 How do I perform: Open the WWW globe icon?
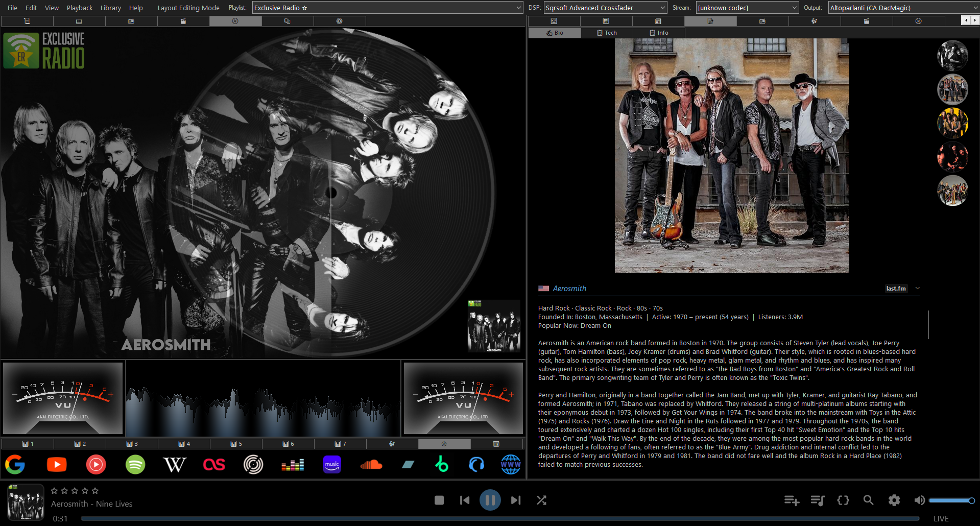(511, 464)
